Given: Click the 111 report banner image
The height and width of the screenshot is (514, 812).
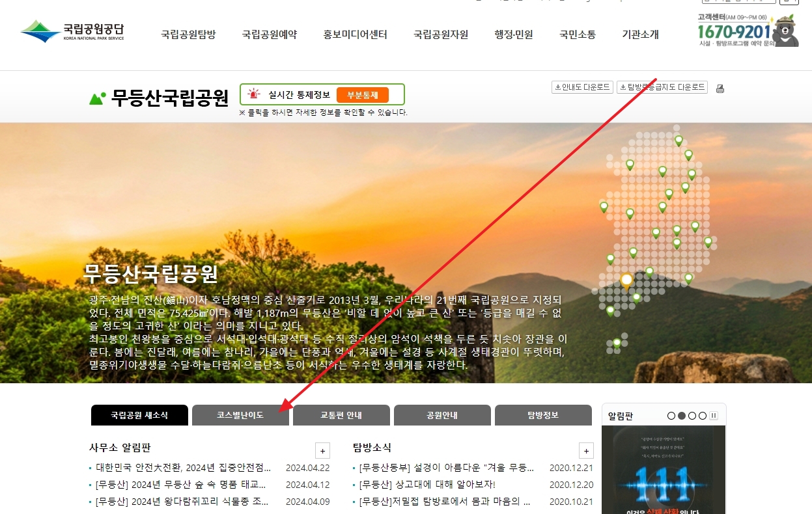Looking at the screenshot, I should pyautogui.click(x=664, y=470).
